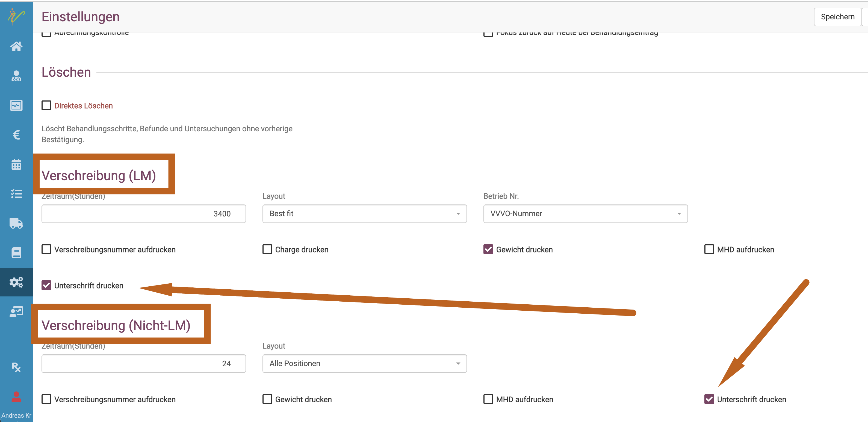The height and width of the screenshot is (422, 868).
Task: Uncheck Gewicht drucken under Verschreibung (LM)
Action: [488, 249]
